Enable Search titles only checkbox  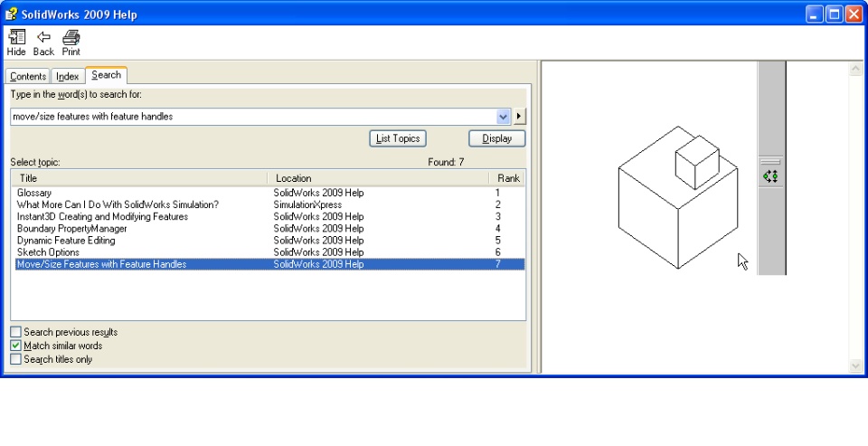click(15, 359)
